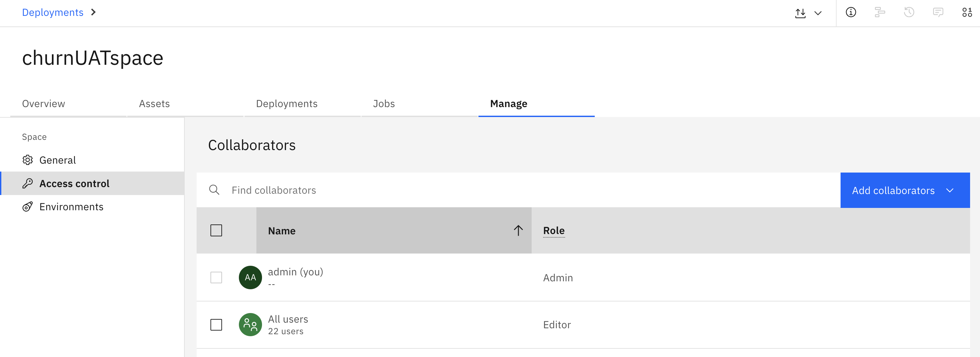Click the chevron next to the Deployments breadcrumb
980x357 pixels.
(93, 13)
